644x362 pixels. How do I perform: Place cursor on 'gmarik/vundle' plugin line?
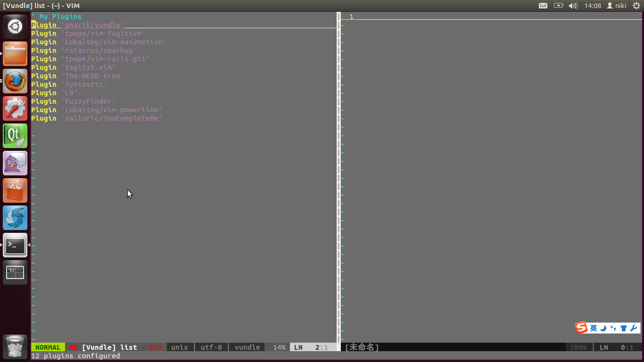(x=78, y=25)
